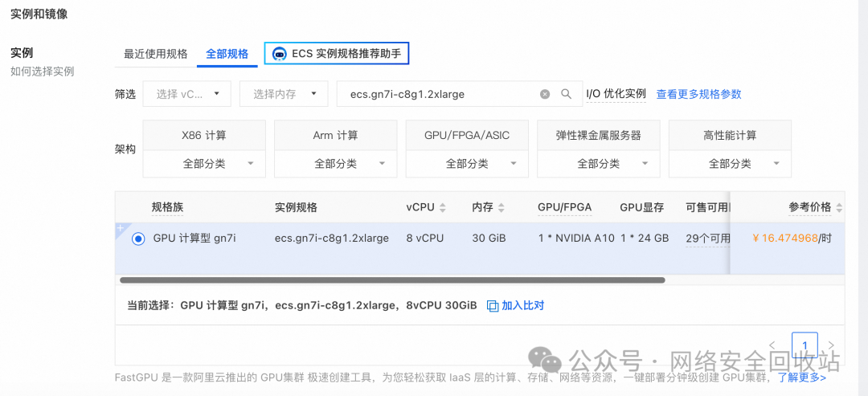
Task: Click 如何选择实例 help link
Action: coord(42,71)
